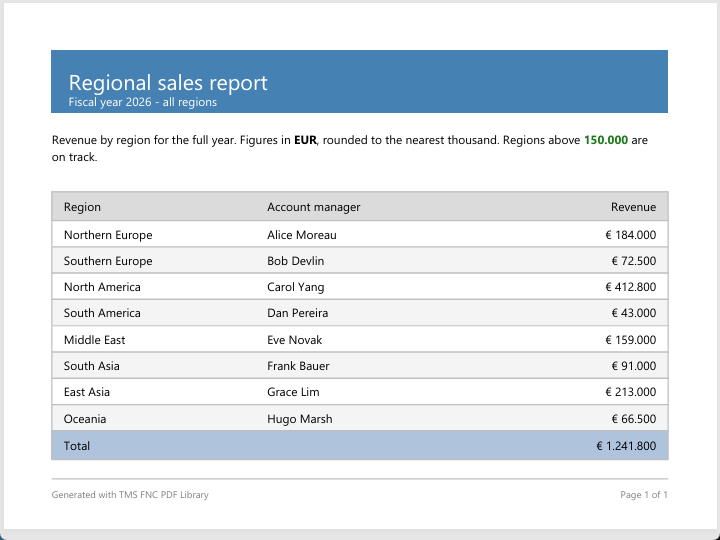Select the 'Frank Bauer' cell
Viewport: 720px width, 540px height.
(298, 366)
